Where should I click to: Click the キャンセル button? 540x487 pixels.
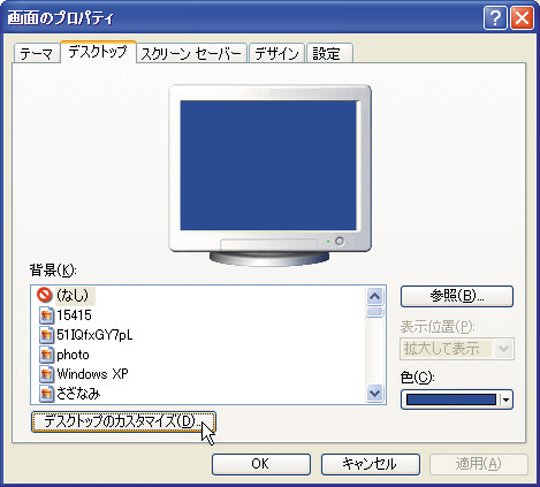point(370,464)
